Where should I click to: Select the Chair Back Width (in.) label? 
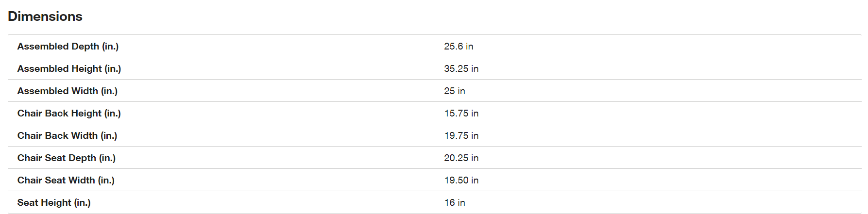[x=68, y=135]
